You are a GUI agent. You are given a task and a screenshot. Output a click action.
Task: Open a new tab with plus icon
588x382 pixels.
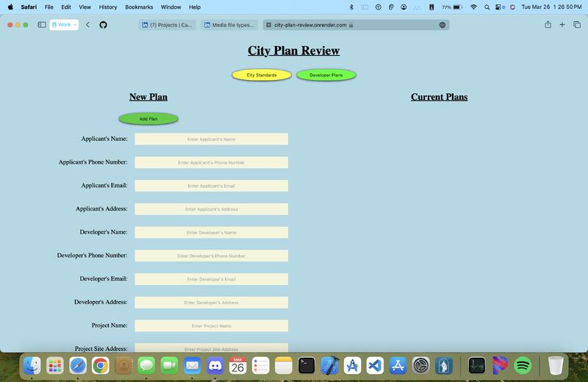click(562, 25)
